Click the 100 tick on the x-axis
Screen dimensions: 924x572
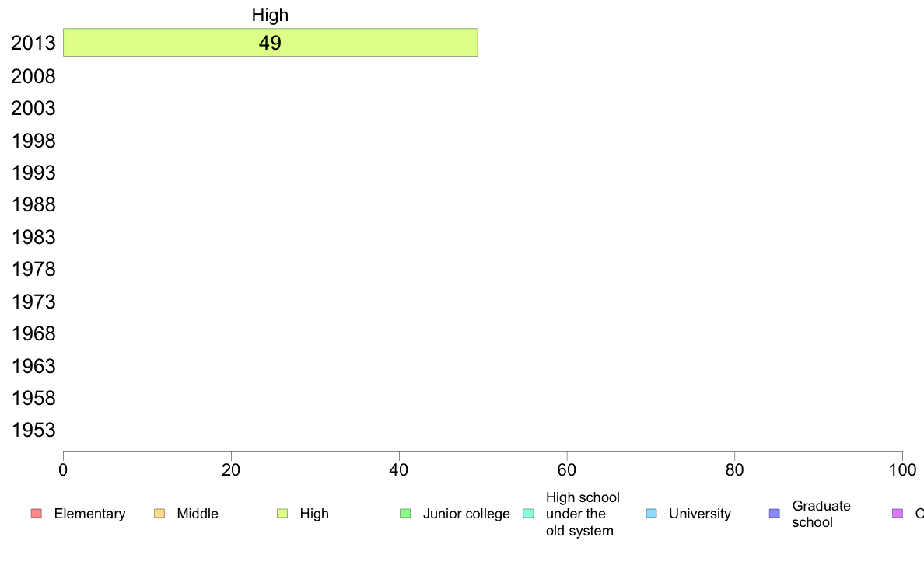[x=902, y=469]
